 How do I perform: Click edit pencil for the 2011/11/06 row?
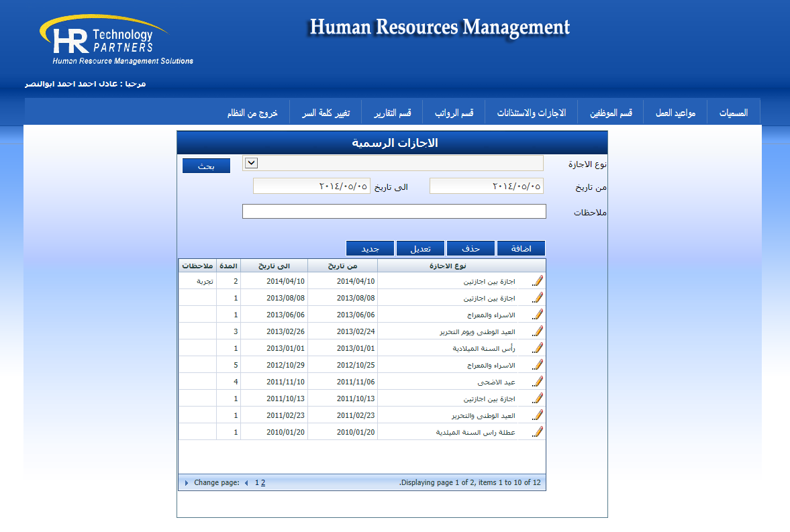coord(538,382)
